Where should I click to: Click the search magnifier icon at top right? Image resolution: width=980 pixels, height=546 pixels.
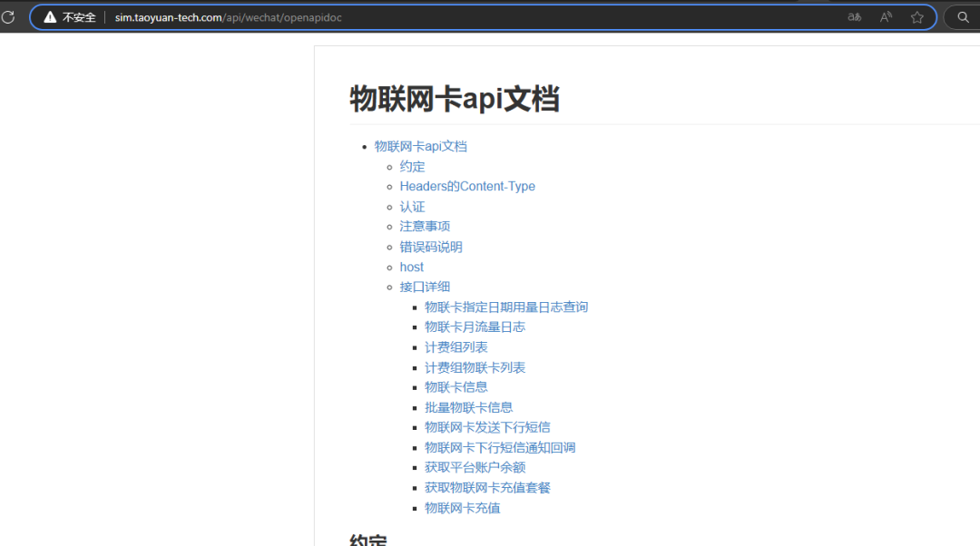(x=964, y=17)
